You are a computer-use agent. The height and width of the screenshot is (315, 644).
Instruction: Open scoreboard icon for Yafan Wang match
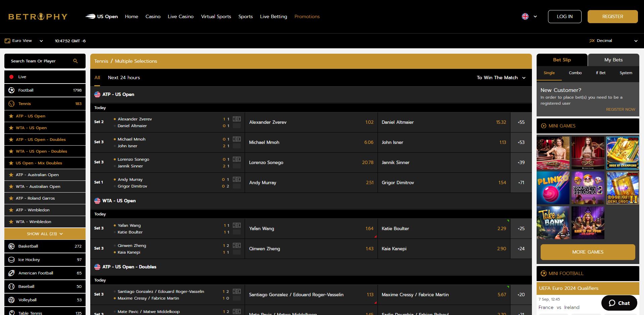(x=237, y=225)
